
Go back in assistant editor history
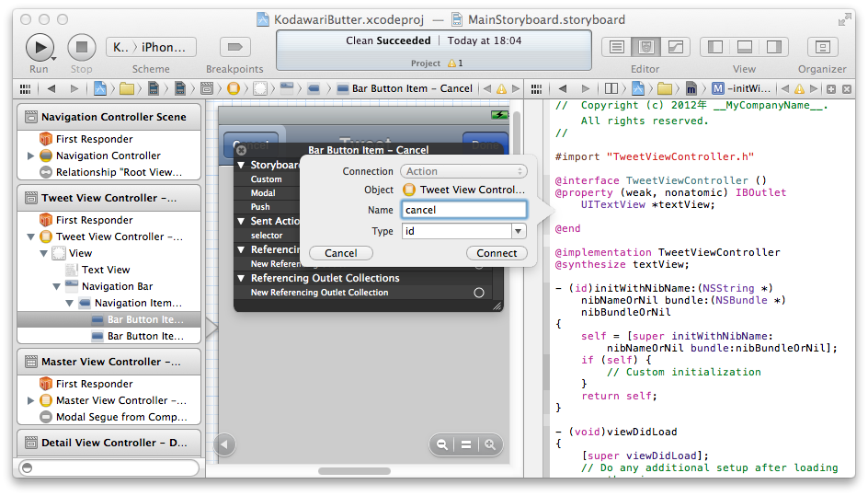point(563,88)
